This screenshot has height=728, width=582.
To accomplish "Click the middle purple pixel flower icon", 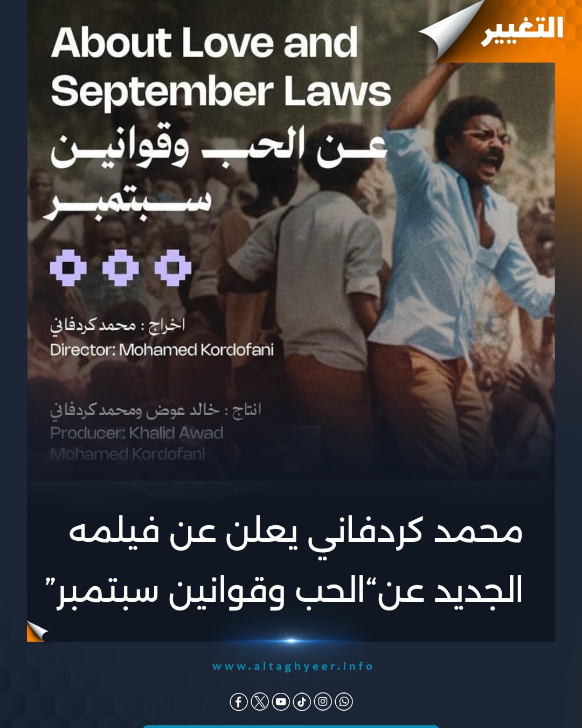I will coord(121,267).
